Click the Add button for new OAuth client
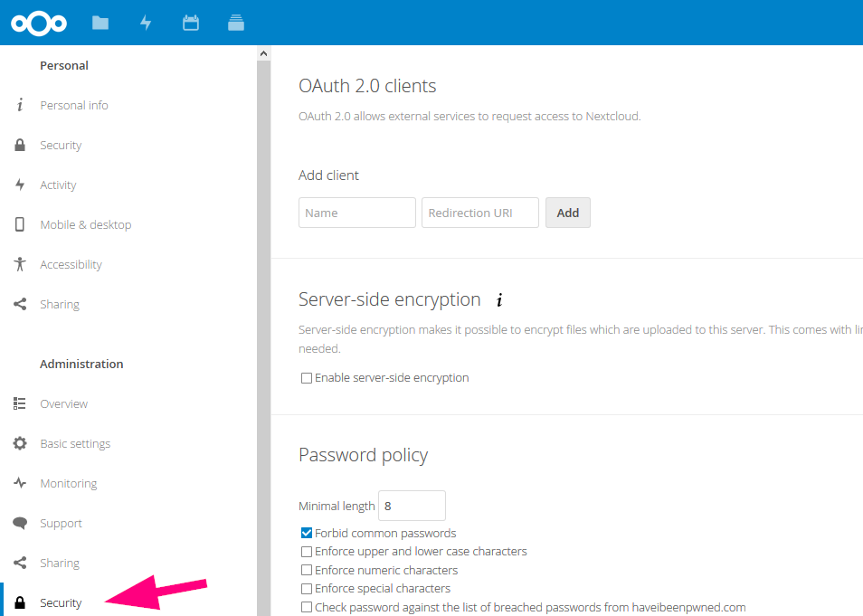Screen dimensions: 863x616 tap(567, 212)
